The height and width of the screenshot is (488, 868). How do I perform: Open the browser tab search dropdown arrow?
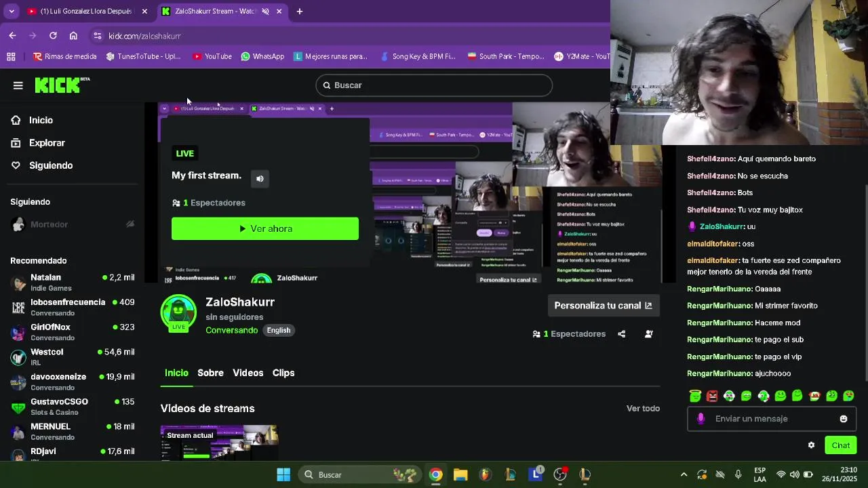[11, 11]
